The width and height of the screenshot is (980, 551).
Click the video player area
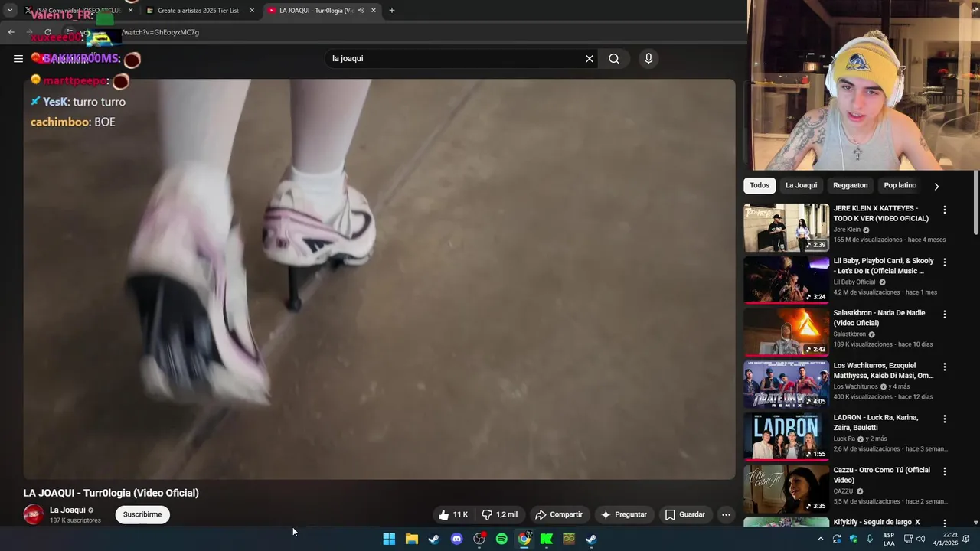tap(379, 279)
